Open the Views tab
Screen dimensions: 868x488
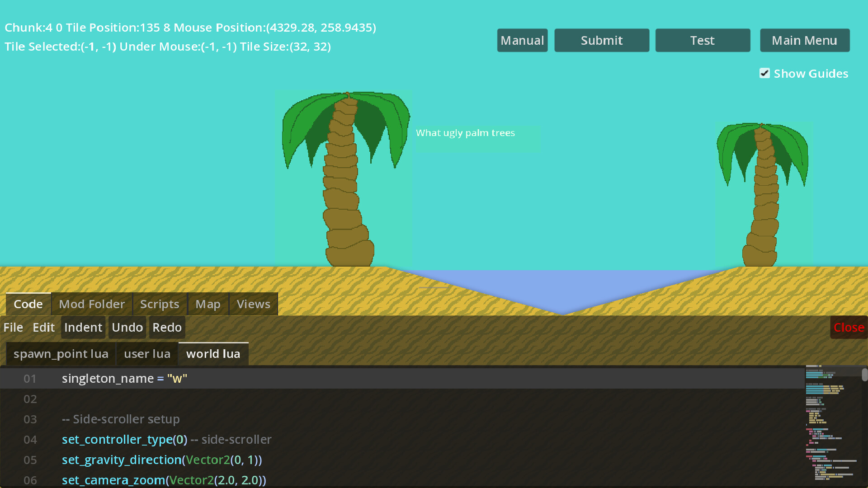click(x=253, y=304)
